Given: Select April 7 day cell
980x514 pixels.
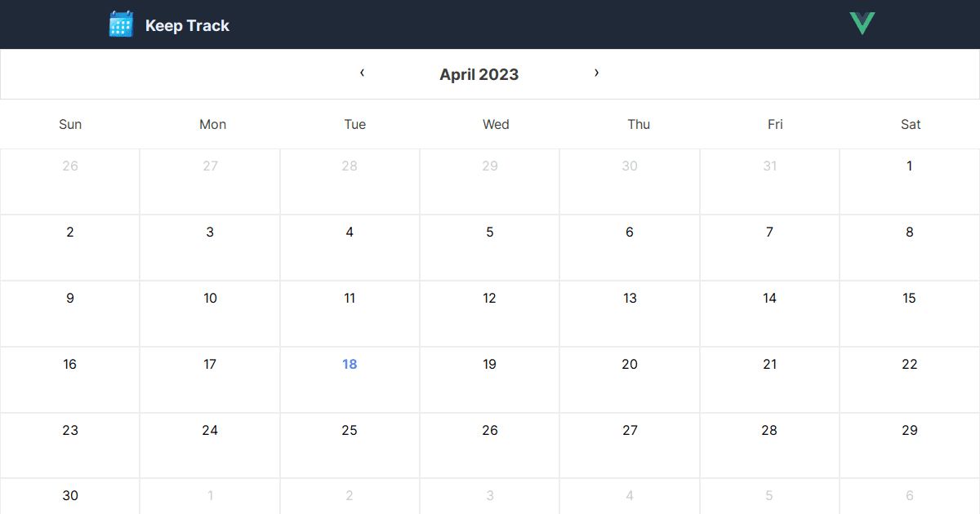Looking at the screenshot, I should click(x=769, y=248).
